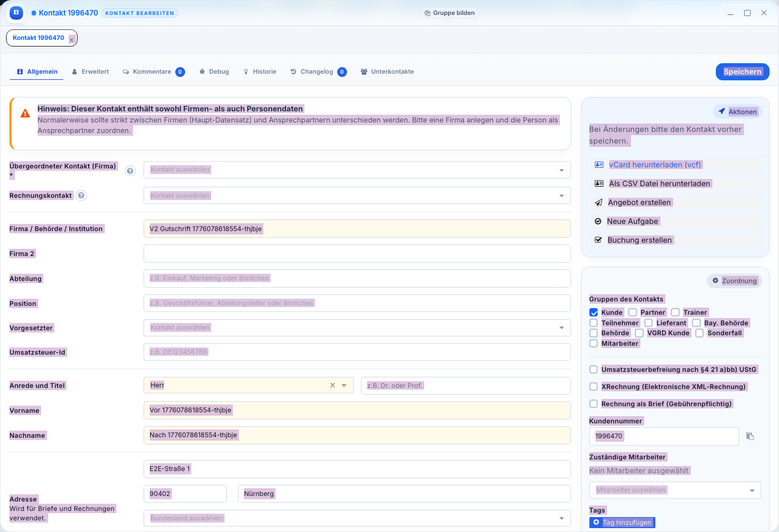779x532 pixels.
Task: Click the orange warning triangle icon
Action: 25,114
